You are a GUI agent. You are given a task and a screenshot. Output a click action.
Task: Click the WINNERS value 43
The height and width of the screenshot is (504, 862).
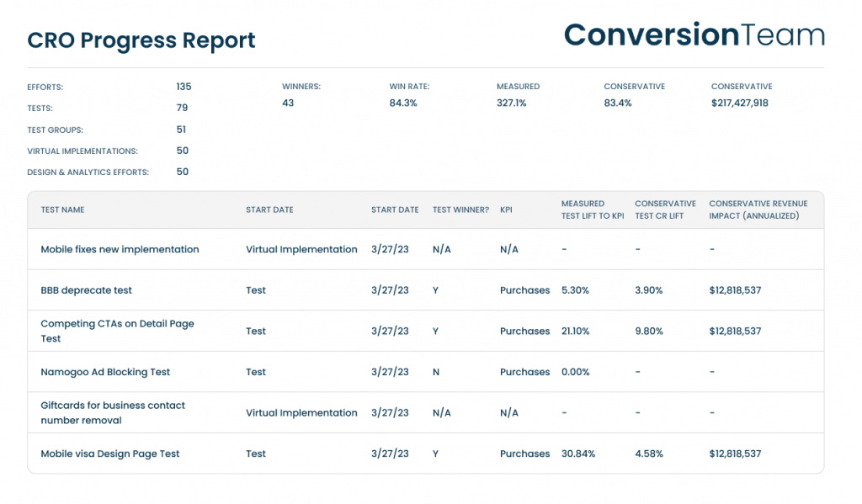tap(288, 103)
